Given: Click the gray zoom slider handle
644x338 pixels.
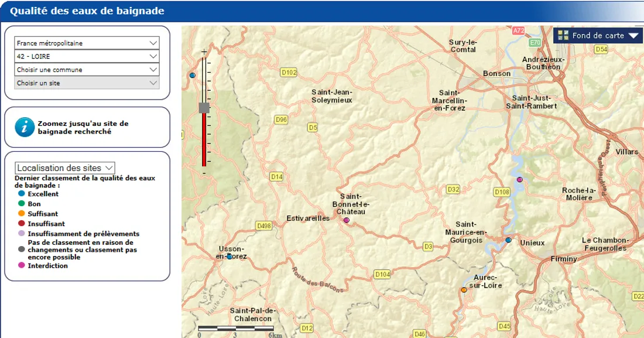Looking at the screenshot, I should click(x=204, y=108).
